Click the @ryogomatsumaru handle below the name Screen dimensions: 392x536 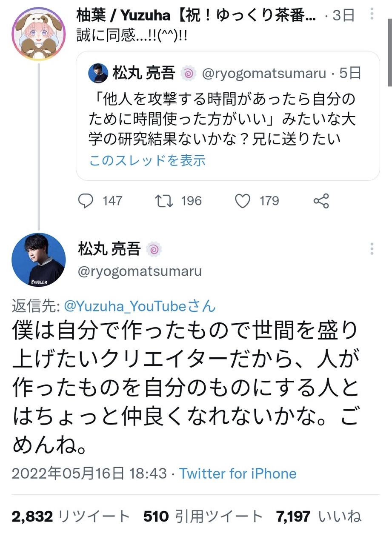pos(140,271)
